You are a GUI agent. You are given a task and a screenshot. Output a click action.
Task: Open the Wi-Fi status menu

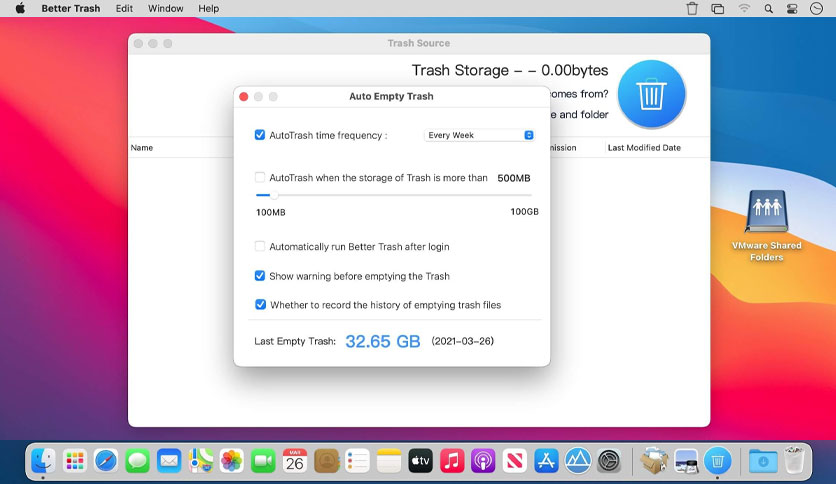[744, 9]
